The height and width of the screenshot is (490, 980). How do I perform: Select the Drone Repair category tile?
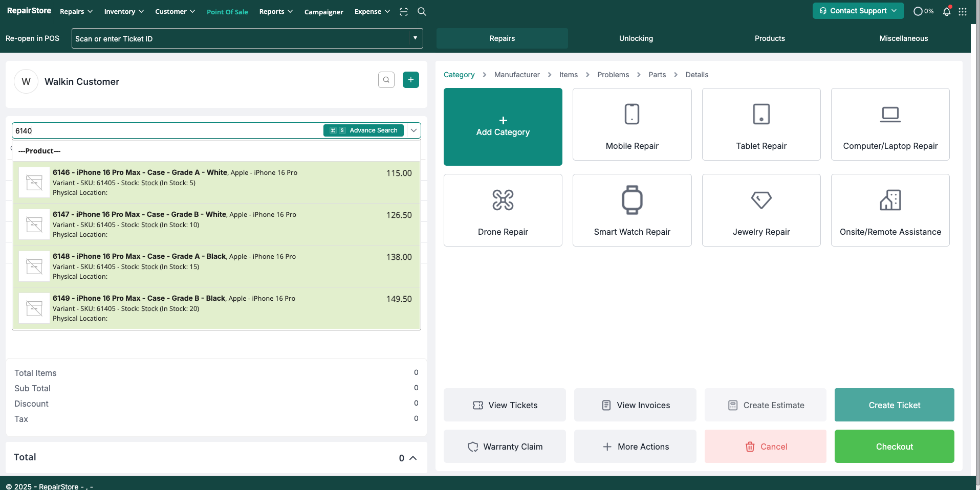pos(503,210)
